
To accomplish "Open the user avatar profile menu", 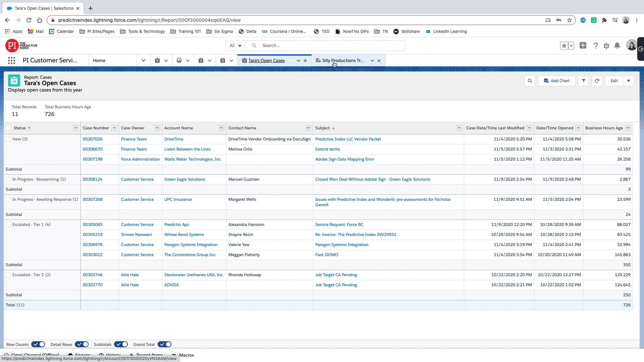I will click(632, 45).
